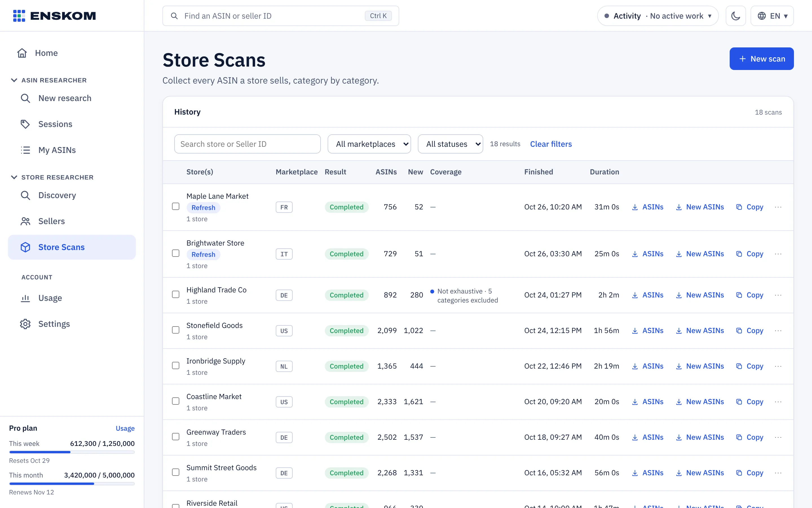Screen dimensions: 812x508
Task: Open more options for Stonefield Goods row
Action: click(x=778, y=330)
